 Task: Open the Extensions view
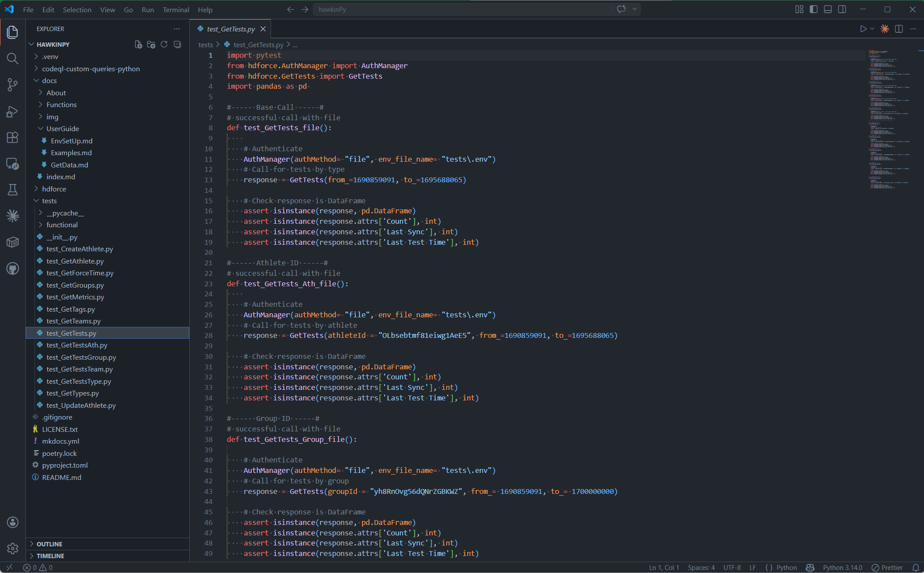click(x=12, y=137)
